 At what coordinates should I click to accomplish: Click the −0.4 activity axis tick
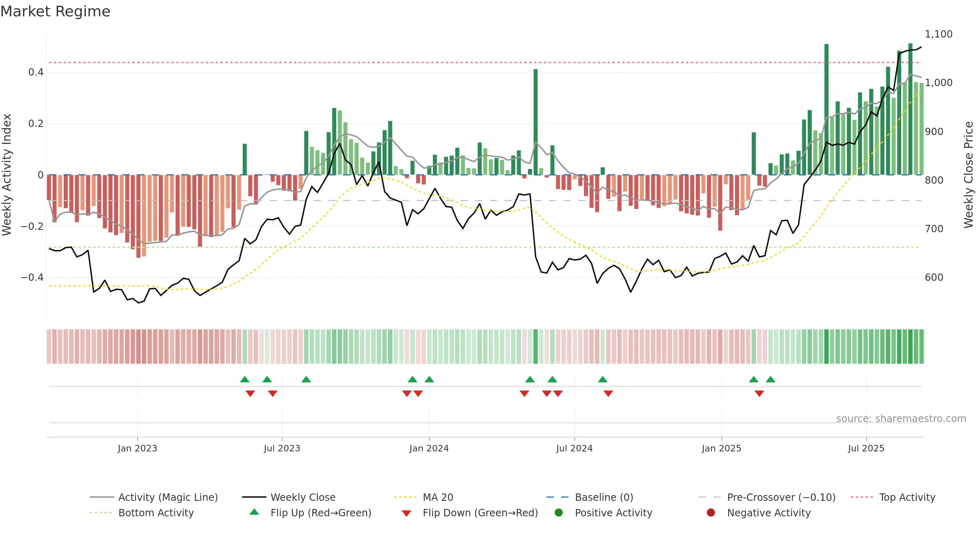click(32, 277)
